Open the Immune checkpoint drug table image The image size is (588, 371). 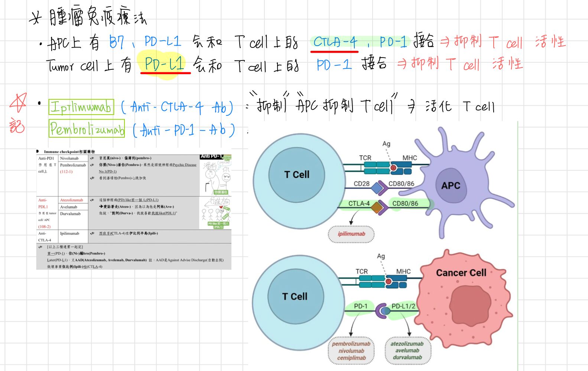134,210
